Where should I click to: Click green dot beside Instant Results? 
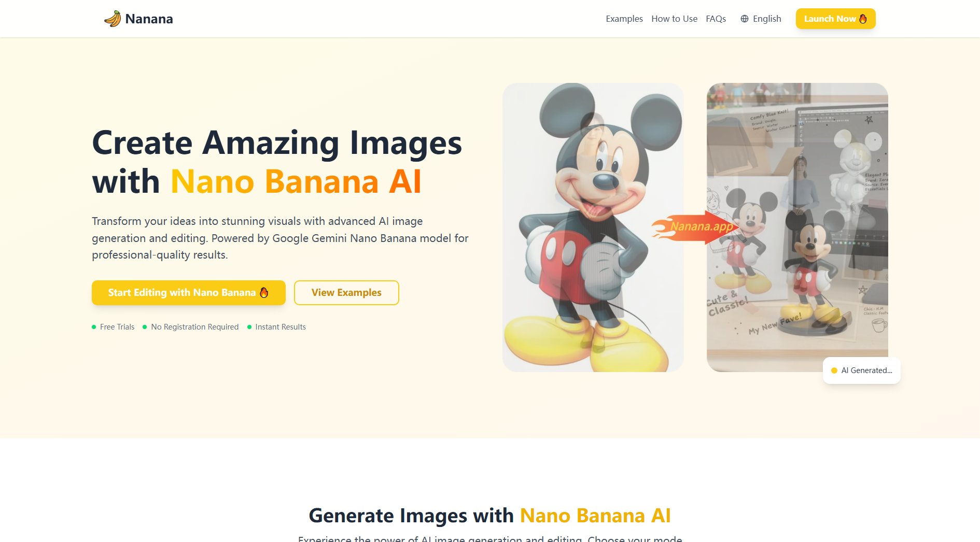pyautogui.click(x=249, y=327)
